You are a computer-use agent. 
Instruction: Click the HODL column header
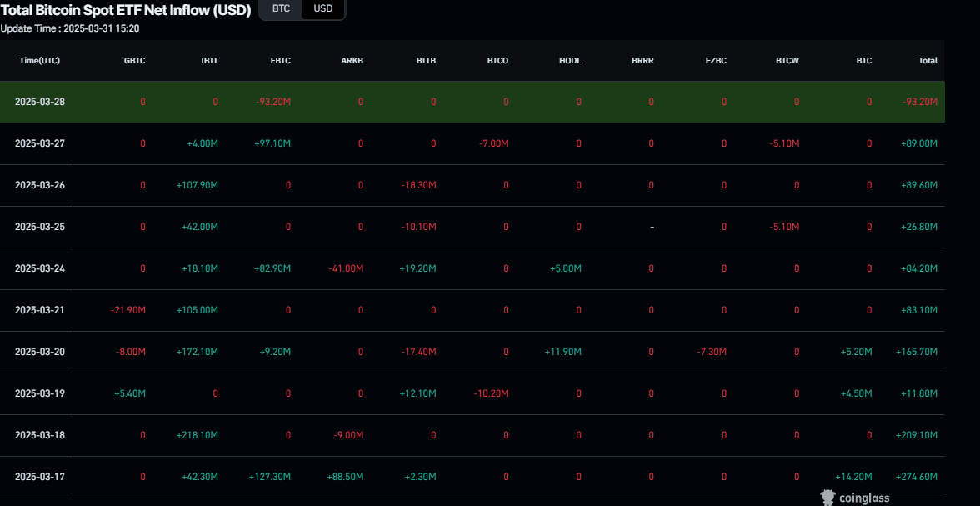[570, 61]
